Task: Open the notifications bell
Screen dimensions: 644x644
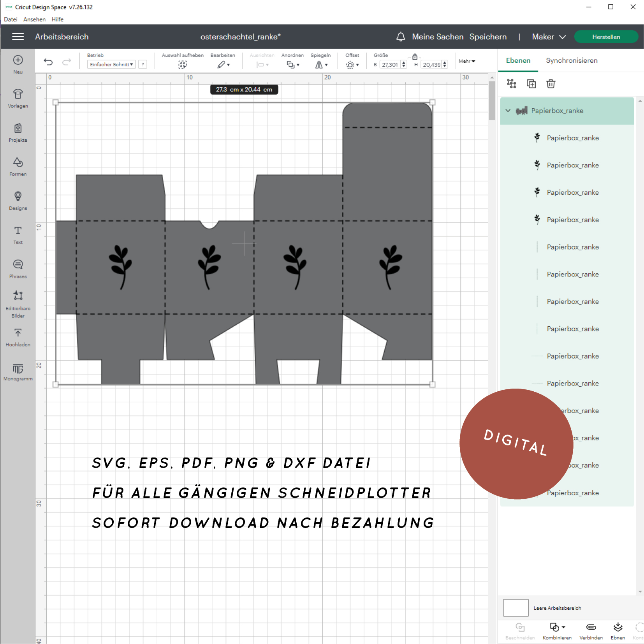Action: 401,37
